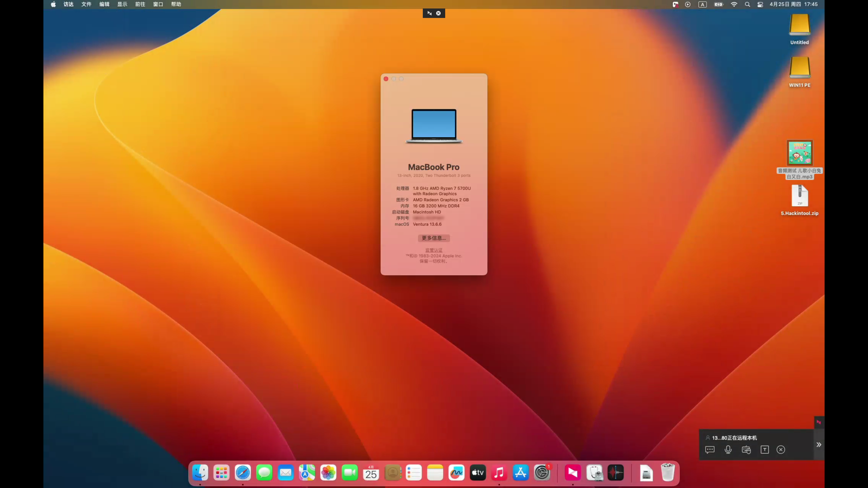Click the Now Playing icon in menu bar

688,4
